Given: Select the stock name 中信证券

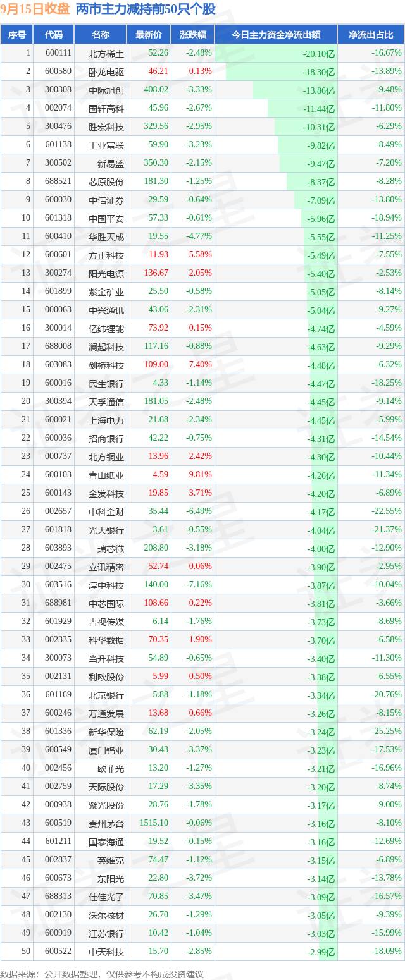Looking at the screenshot, I should (106, 200).
